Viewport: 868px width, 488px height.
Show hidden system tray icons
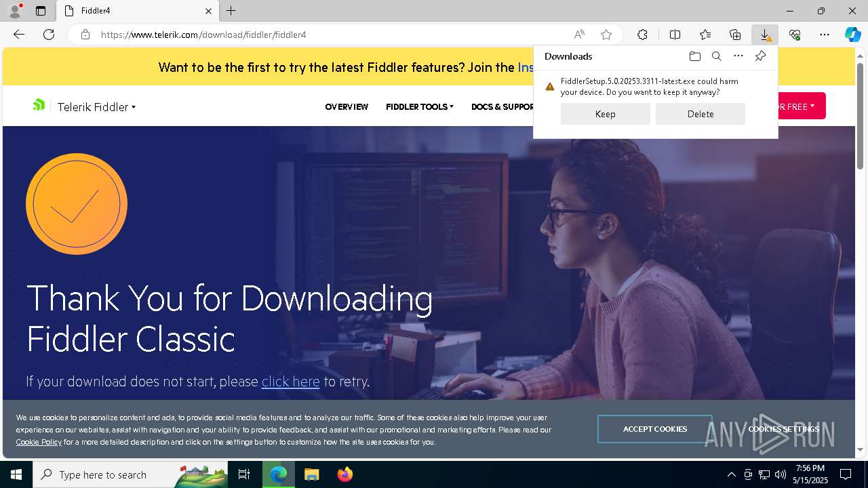731,474
